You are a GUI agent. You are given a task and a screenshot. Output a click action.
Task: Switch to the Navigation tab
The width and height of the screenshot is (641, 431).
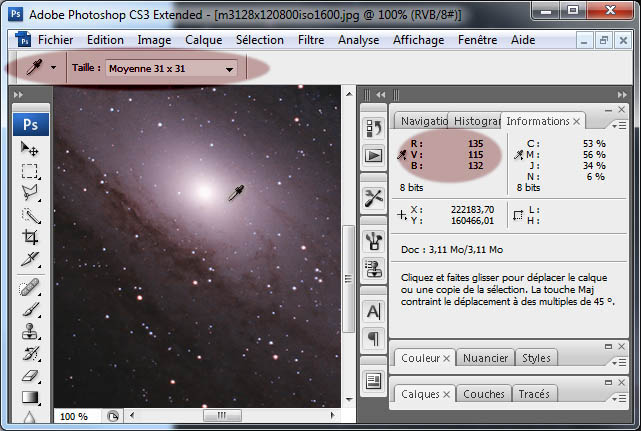point(421,121)
